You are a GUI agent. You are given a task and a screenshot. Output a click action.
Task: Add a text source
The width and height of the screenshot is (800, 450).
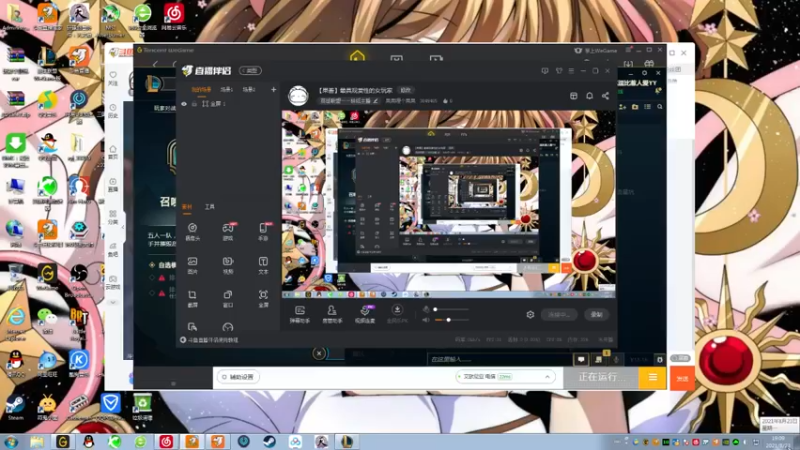tap(263, 265)
